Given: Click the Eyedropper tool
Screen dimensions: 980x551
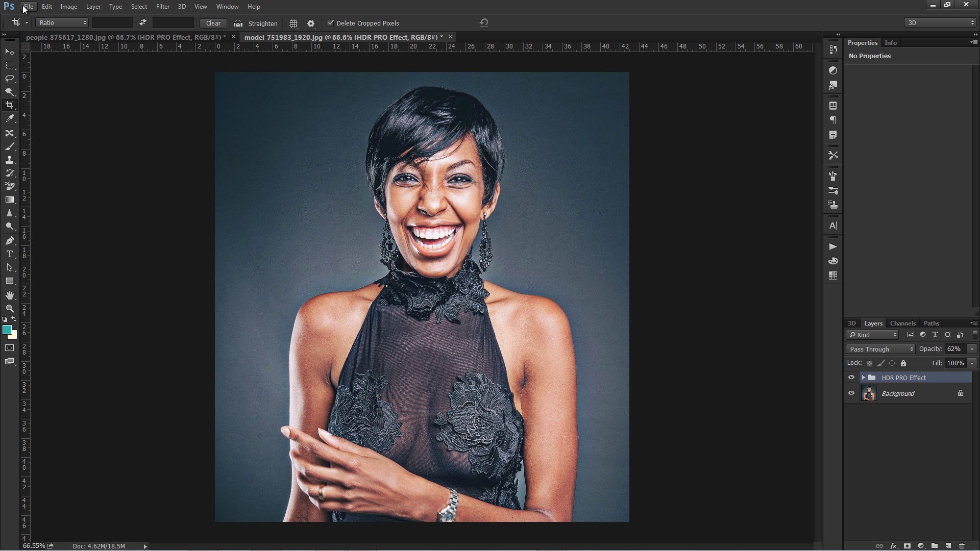Looking at the screenshot, I should click(x=9, y=119).
